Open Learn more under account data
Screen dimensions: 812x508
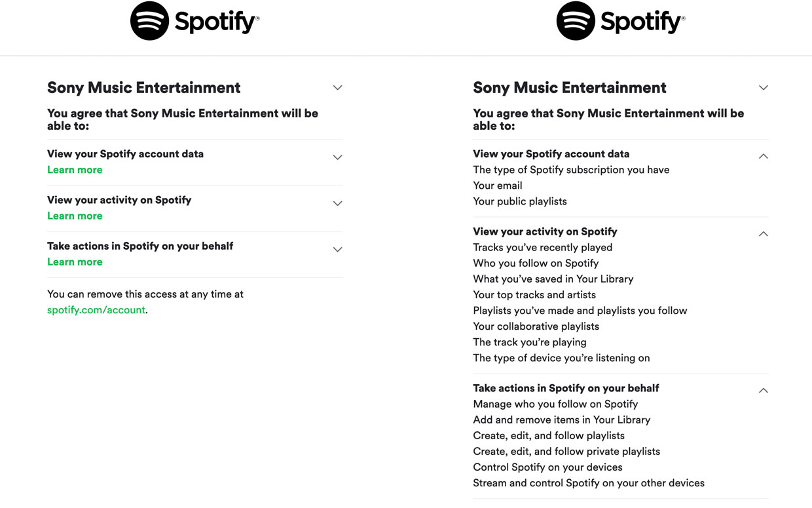click(75, 170)
